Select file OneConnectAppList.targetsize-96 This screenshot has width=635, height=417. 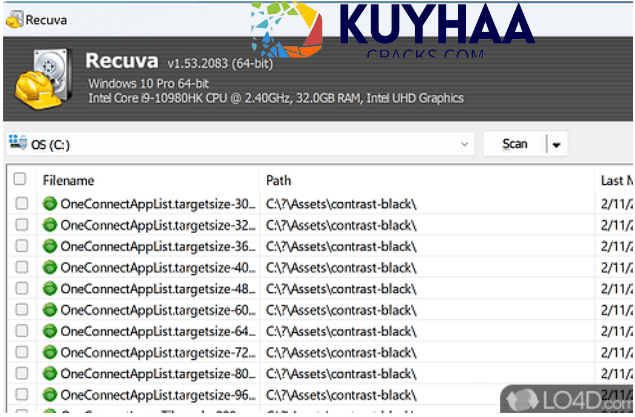coord(158,395)
